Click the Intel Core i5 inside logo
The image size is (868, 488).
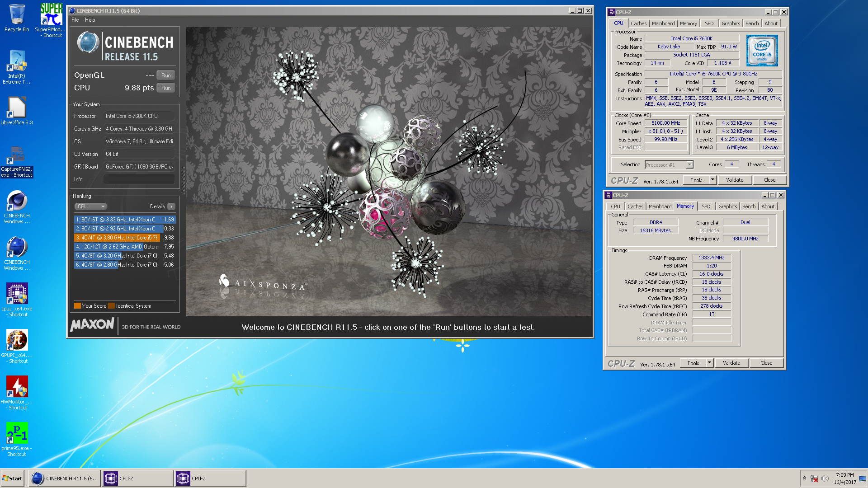[x=762, y=51]
